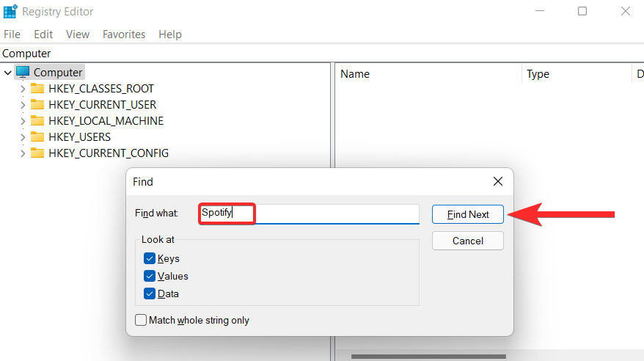Expand HKEY_CURRENT_CONFIG node
Screen dimensions: 644x361
click(23, 153)
